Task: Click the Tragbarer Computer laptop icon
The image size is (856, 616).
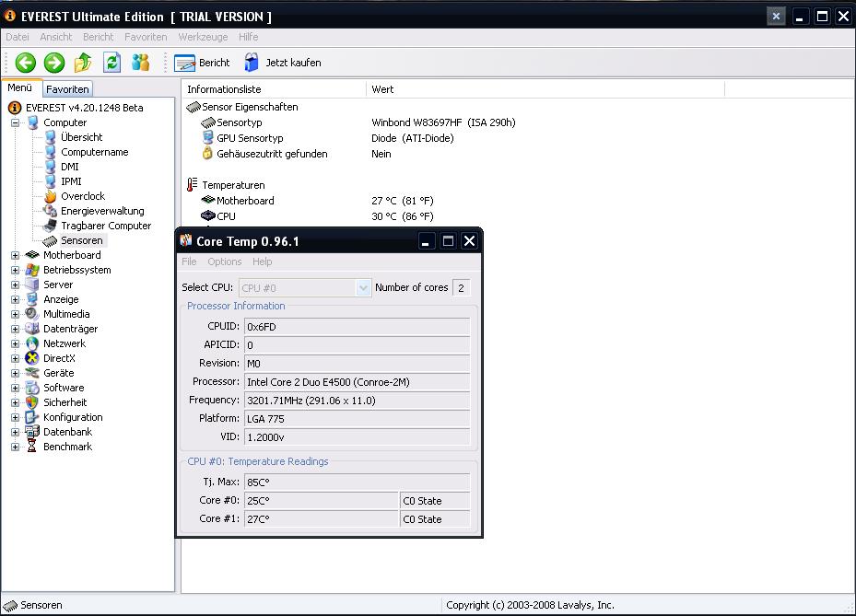Action: click(51, 226)
